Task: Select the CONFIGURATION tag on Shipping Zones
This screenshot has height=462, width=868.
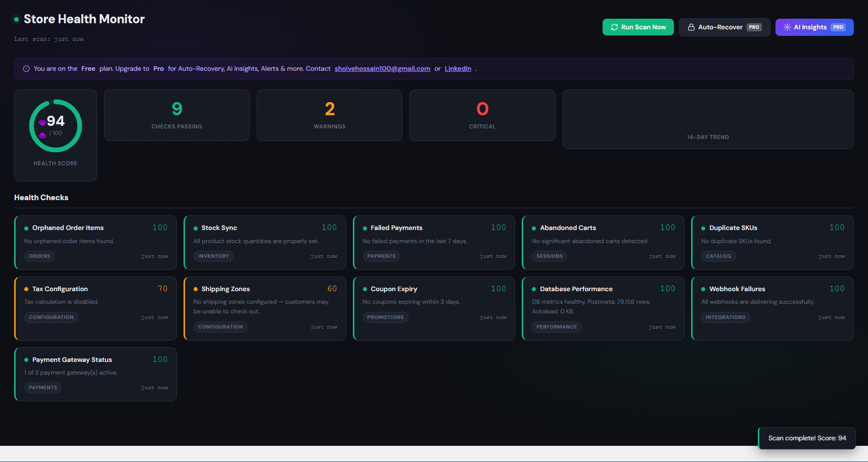Action: 220,327
